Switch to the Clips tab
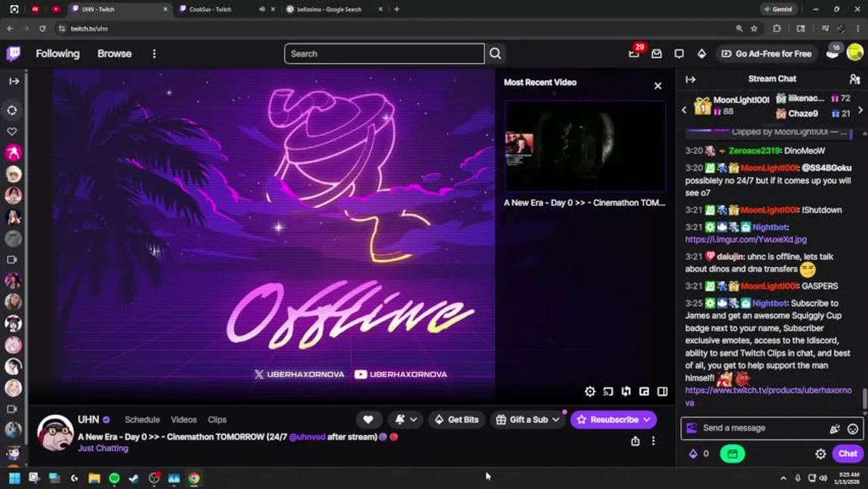Screen dimensions: 868x489 (217, 420)
